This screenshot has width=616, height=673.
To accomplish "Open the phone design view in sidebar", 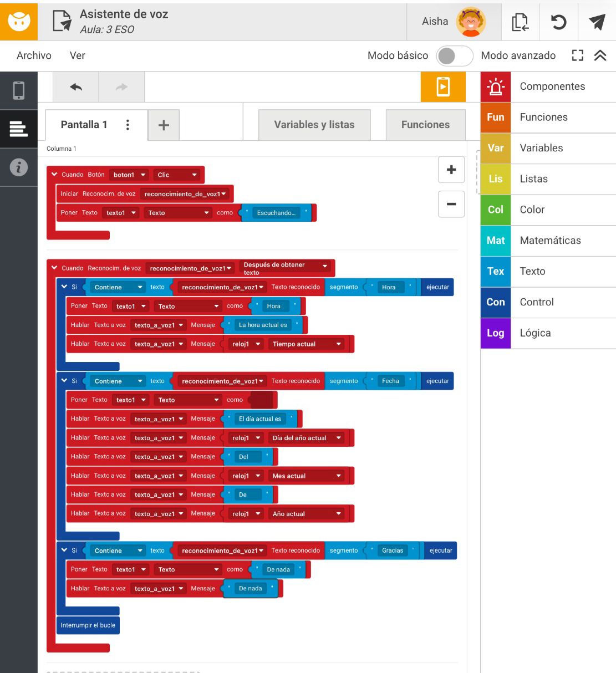I will click(x=18, y=90).
